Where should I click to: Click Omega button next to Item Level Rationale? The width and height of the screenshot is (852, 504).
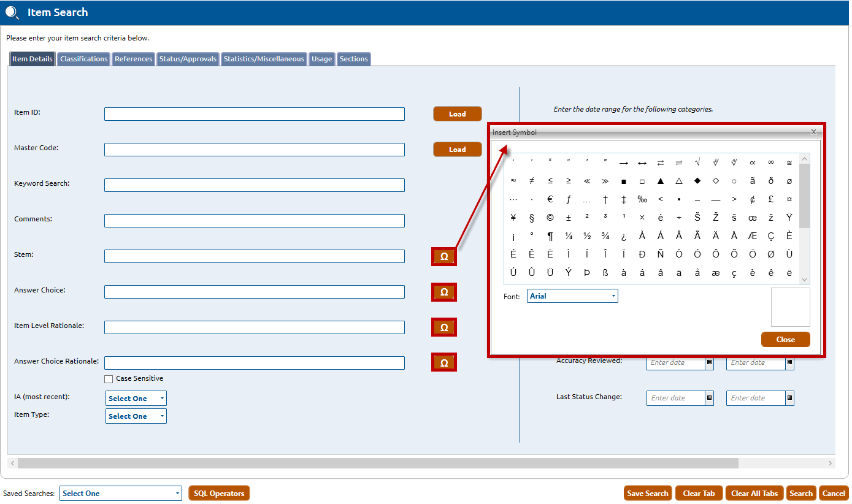click(444, 328)
